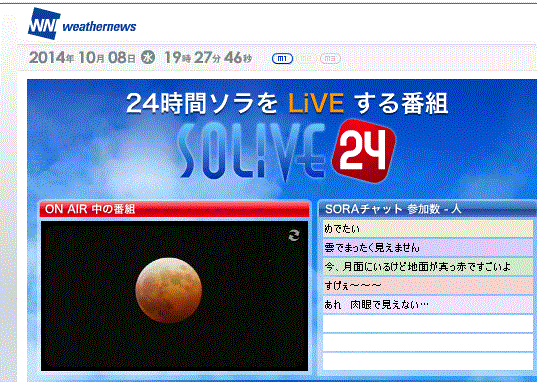Switch to the m2 channel button

(306, 59)
